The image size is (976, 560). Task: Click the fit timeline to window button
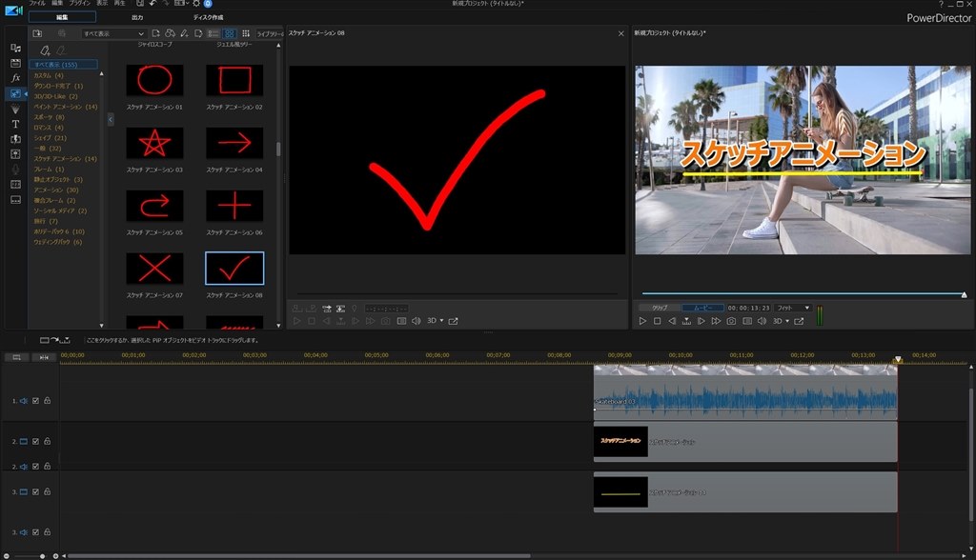tap(44, 357)
